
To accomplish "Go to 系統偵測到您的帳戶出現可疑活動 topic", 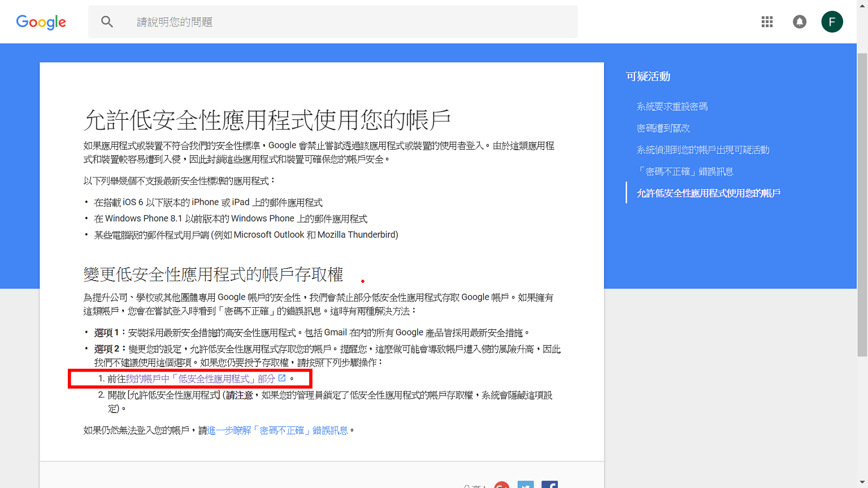I will [702, 150].
